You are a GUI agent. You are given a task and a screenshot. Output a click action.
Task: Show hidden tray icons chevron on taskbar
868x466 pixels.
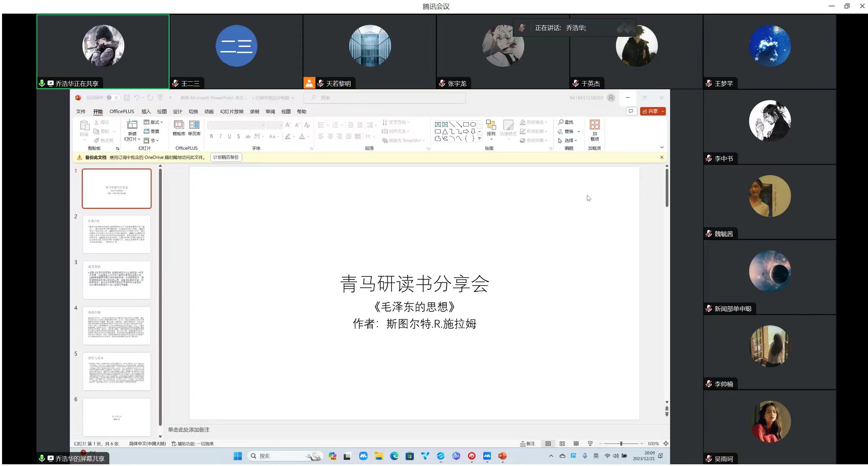coord(551,456)
